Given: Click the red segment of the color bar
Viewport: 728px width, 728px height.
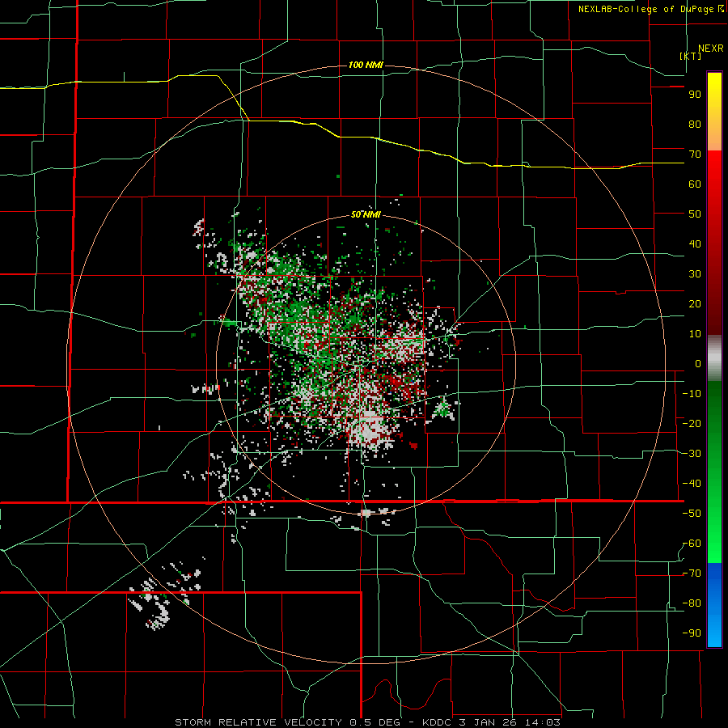Looking at the screenshot, I should click(714, 243).
